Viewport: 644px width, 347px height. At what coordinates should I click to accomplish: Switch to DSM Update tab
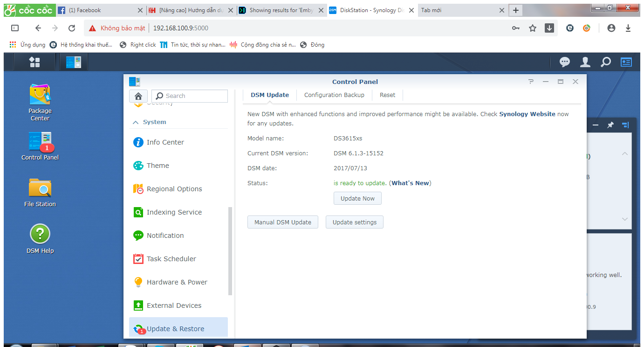(270, 95)
